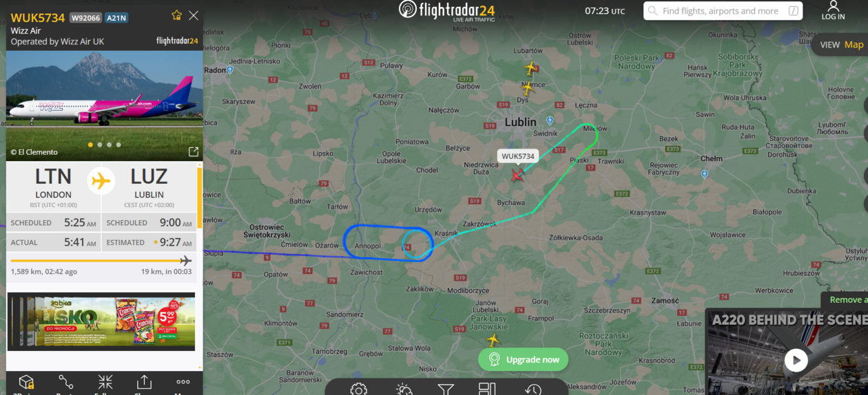Open the Filters funnel icon
Screen dimensions: 868x395
pyautogui.click(x=446, y=389)
